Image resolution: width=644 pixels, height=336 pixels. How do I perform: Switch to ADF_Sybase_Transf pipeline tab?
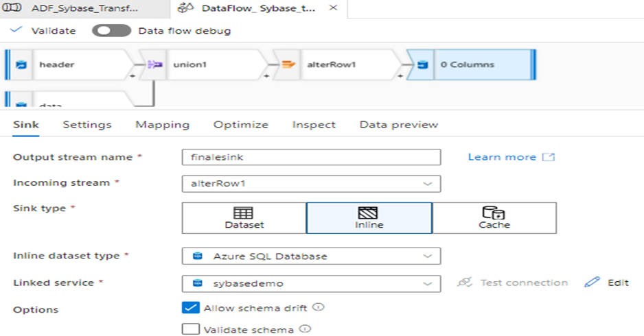pos(84,8)
